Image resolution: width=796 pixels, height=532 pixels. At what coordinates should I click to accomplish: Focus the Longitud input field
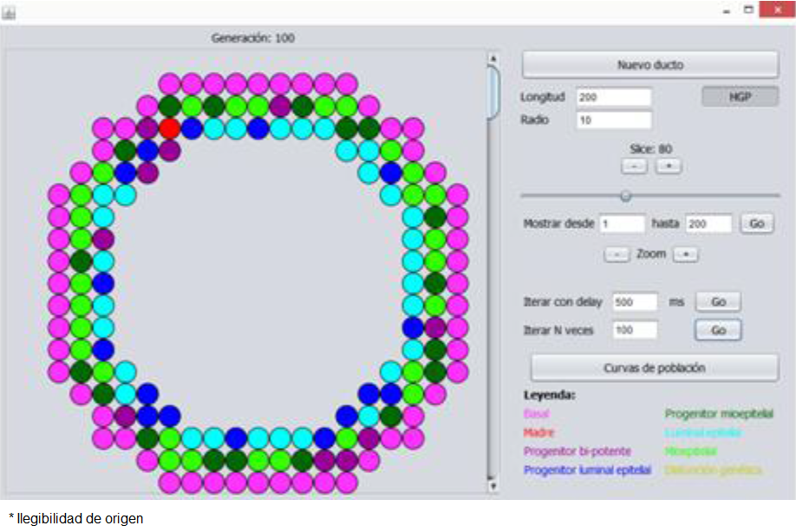click(613, 97)
